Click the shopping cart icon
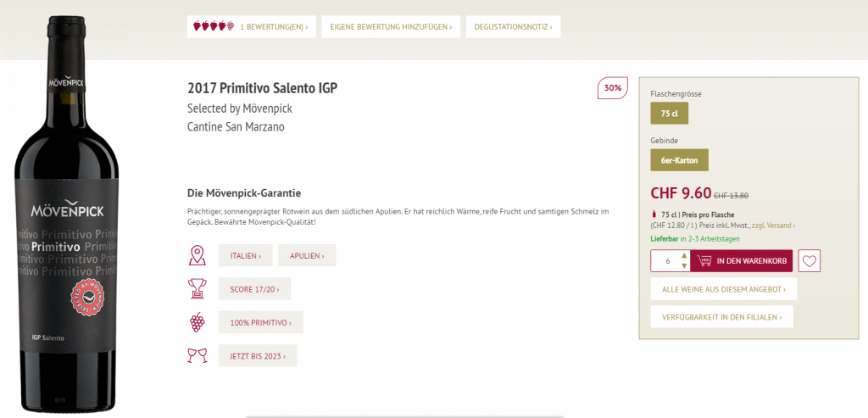 click(704, 261)
